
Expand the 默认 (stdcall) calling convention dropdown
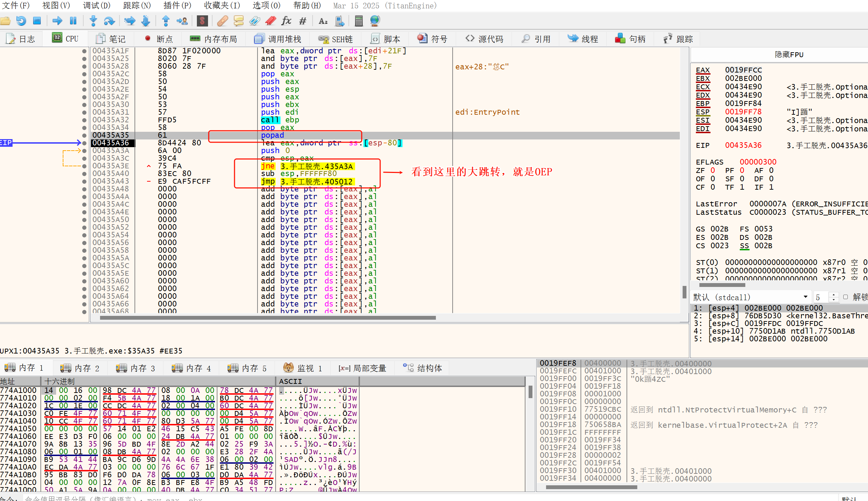[x=805, y=297]
